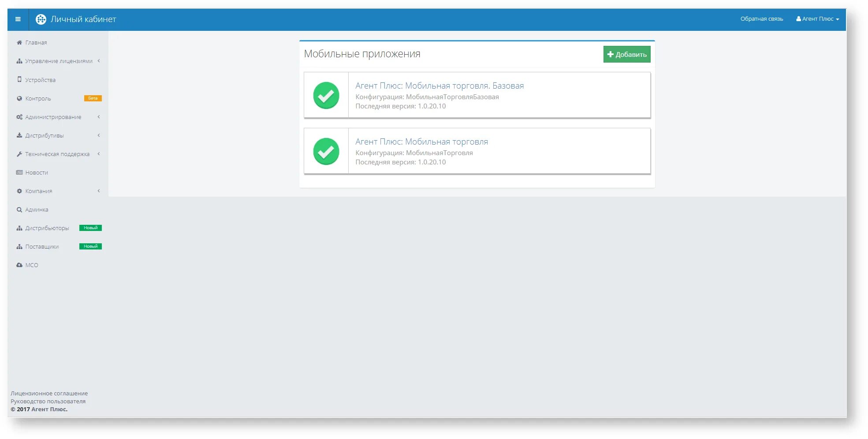868x439 pixels.
Task: Click the МСО cloud icon
Action: click(x=19, y=265)
